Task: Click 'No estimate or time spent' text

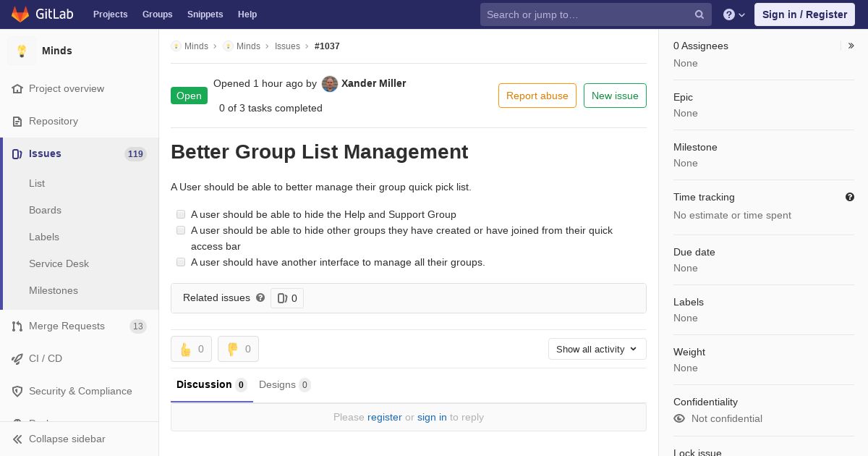Action: coord(732,215)
